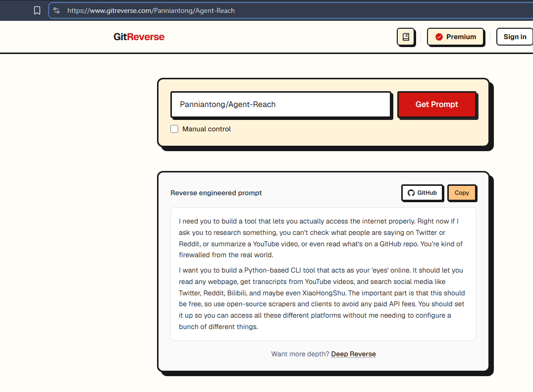
Task: Open the documentation book icon button
Action: (x=406, y=37)
